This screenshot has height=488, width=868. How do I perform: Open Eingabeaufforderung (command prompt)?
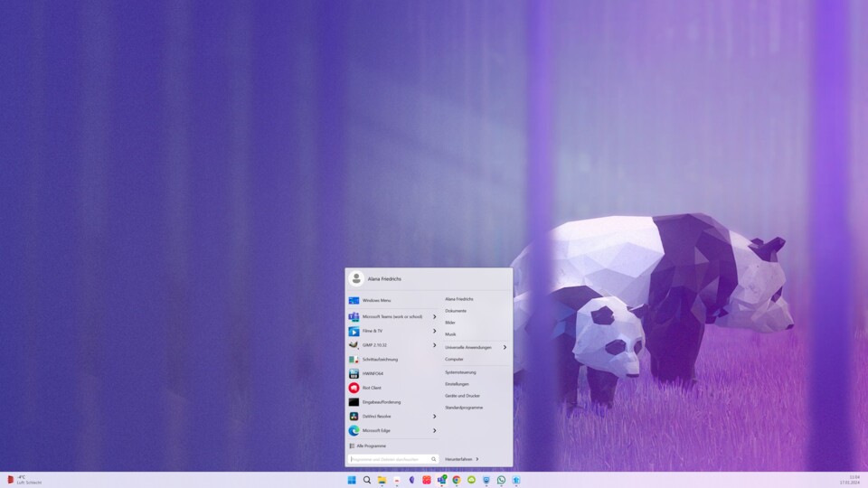point(381,402)
